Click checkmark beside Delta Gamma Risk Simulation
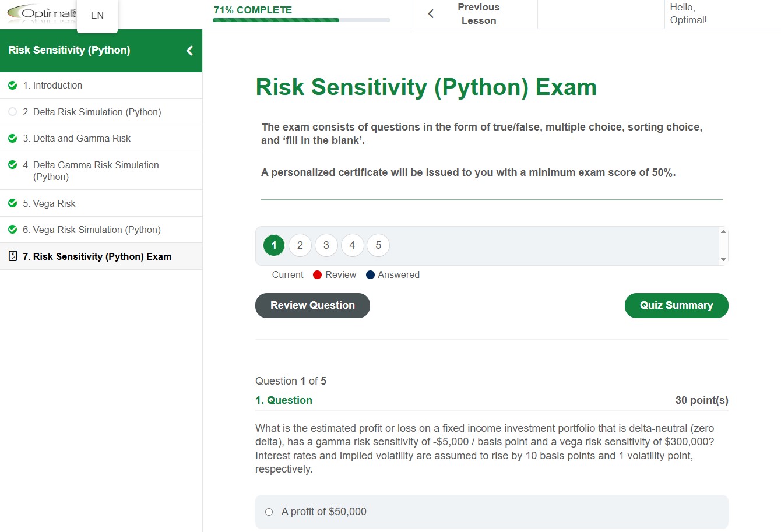The height and width of the screenshot is (532, 781). pos(12,165)
